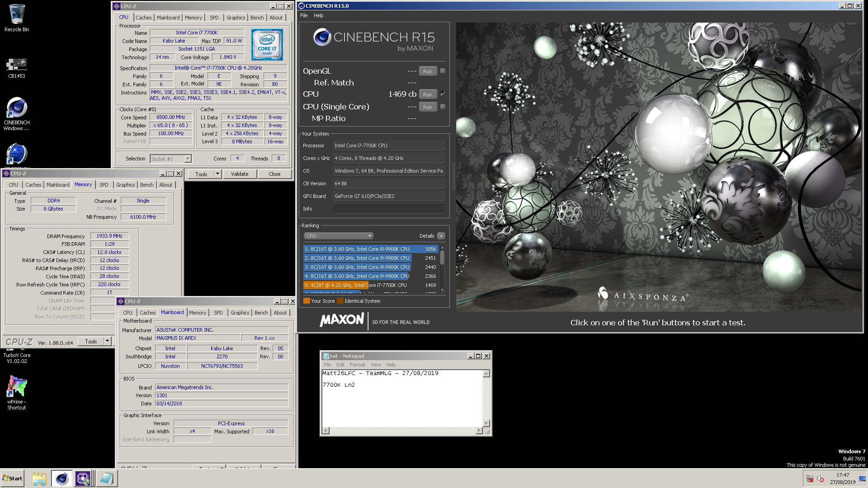Switch to Cinebench taskbar icon
868x488 pixels.
coord(62,479)
